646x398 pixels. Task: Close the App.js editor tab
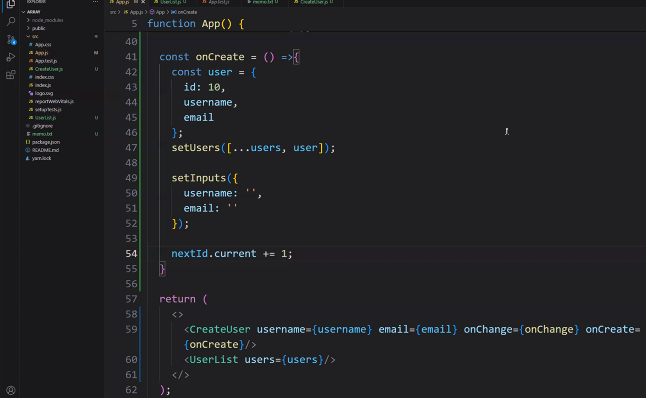(x=143, y=2)
